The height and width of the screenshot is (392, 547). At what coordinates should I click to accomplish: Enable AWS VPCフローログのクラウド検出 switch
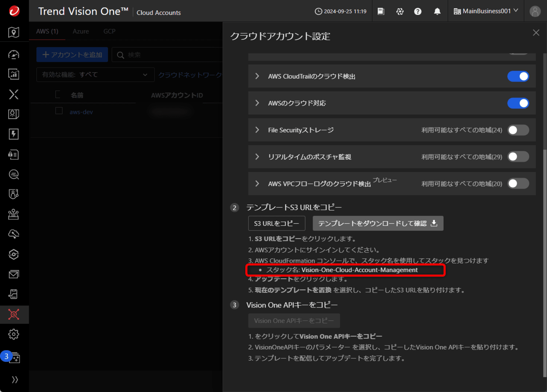point(518,183)
